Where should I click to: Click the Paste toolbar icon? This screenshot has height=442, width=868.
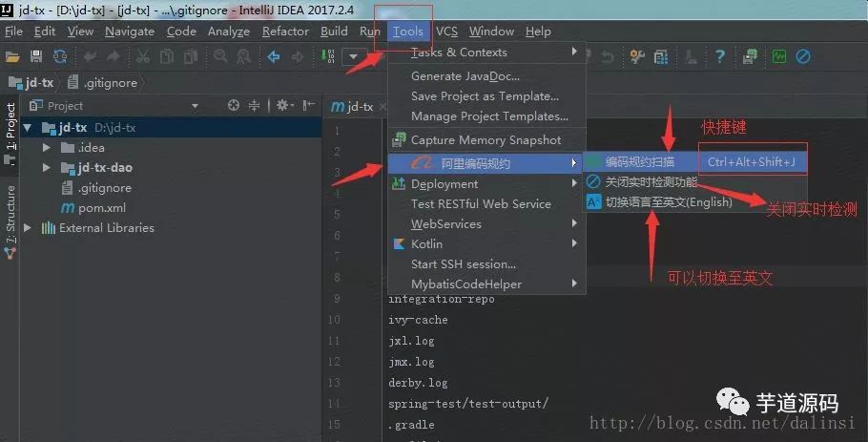pos(191,56)
